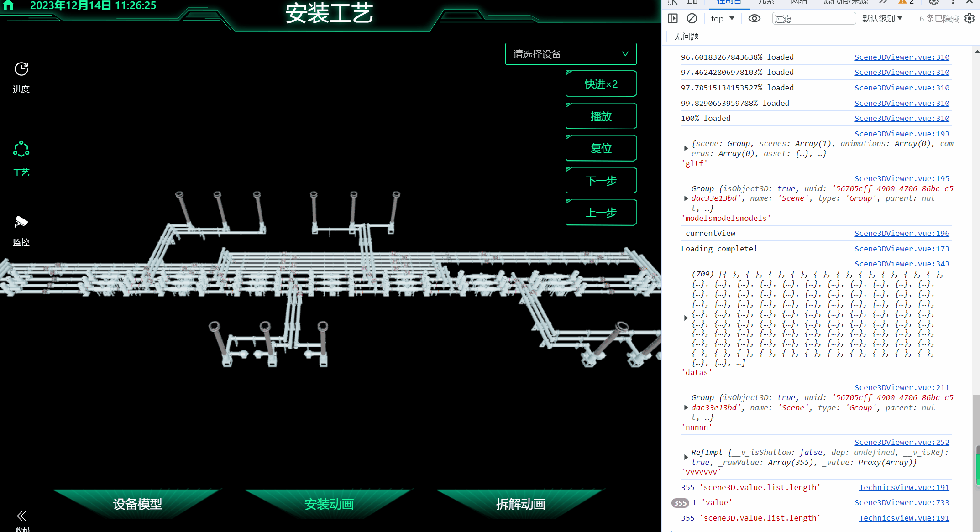Expand the RefImpl object entry
The height and width of the screenshot is (532, 980).
[686, 457]
